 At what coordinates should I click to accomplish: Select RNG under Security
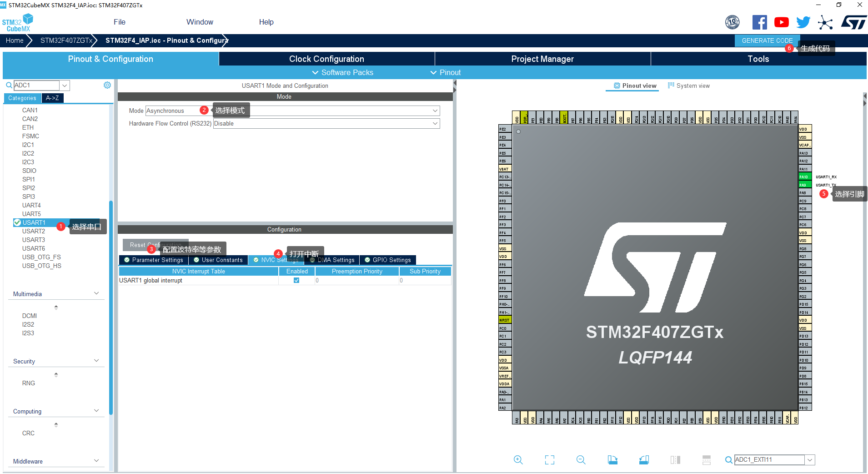click(x=29, y=383)
